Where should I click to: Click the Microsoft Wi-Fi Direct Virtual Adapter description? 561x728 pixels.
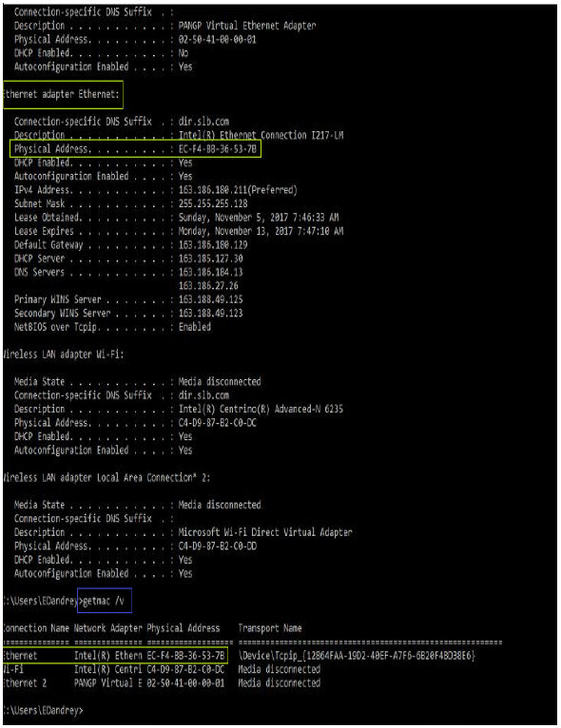click(265, 532)
